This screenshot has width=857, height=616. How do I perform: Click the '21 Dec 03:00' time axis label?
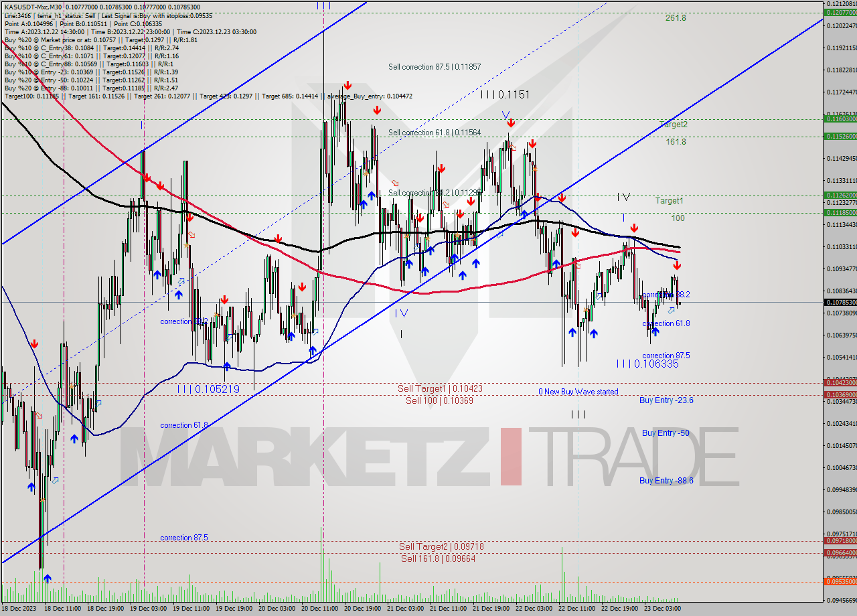pyautogui.click(x=405, y=609)
